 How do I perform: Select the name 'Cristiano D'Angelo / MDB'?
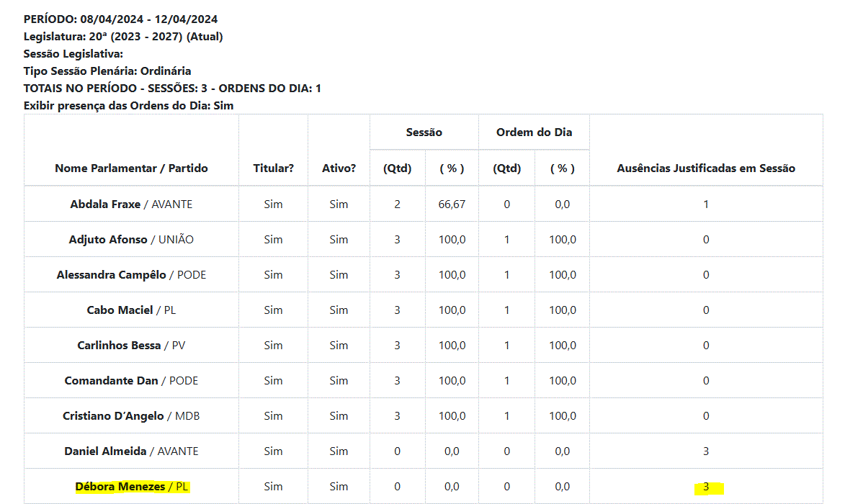tap(132, 415)
